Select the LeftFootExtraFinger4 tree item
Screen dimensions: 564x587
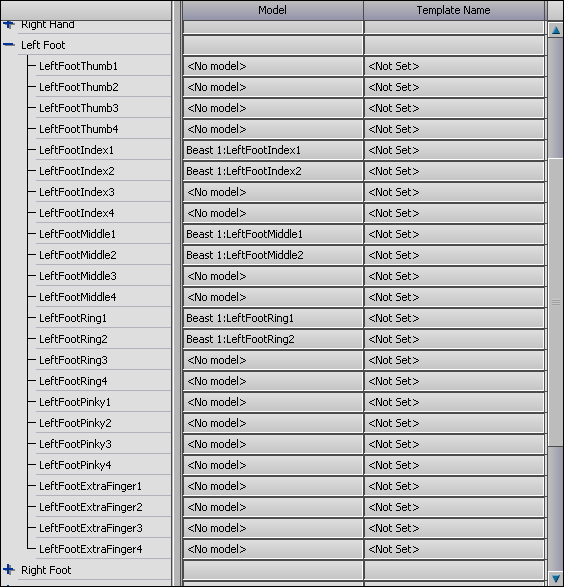[x=91, y=549]
